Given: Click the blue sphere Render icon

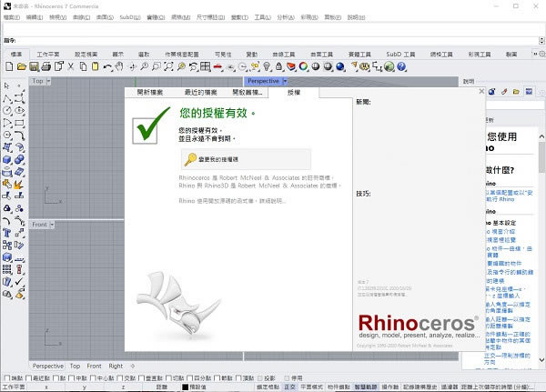Looking at the screenshot, I should pos(340,66).
